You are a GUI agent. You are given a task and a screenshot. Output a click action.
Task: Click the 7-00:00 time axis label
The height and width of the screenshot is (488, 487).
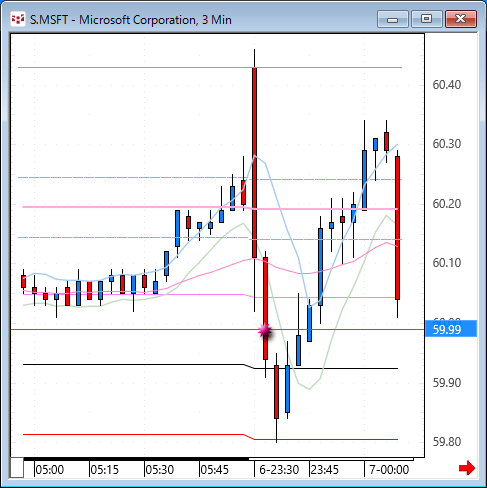click(x=389, y=470)
